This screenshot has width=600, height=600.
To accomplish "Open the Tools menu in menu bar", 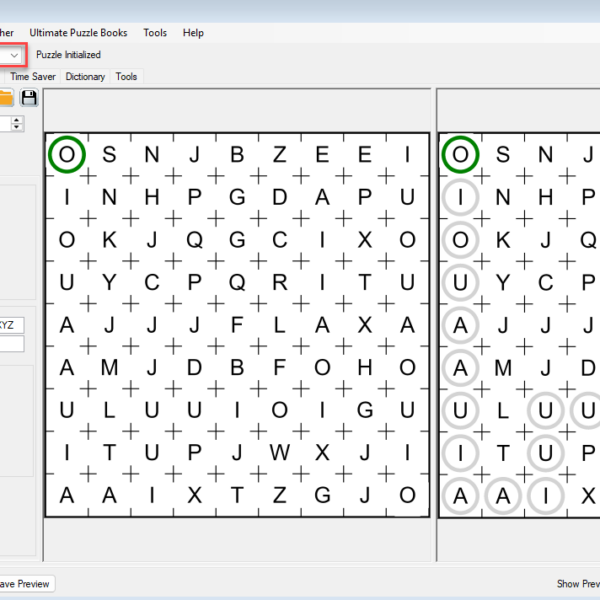I will 155,33.
